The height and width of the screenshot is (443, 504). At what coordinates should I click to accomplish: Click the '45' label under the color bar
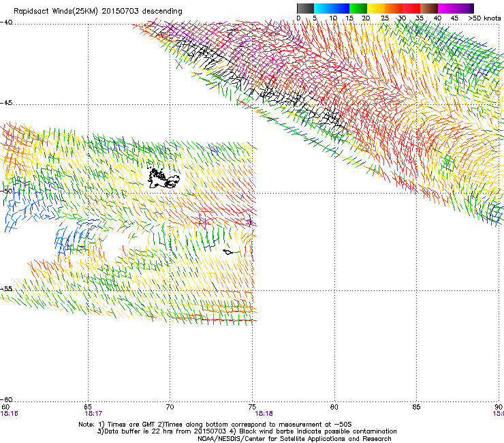(x=454, y=18)
